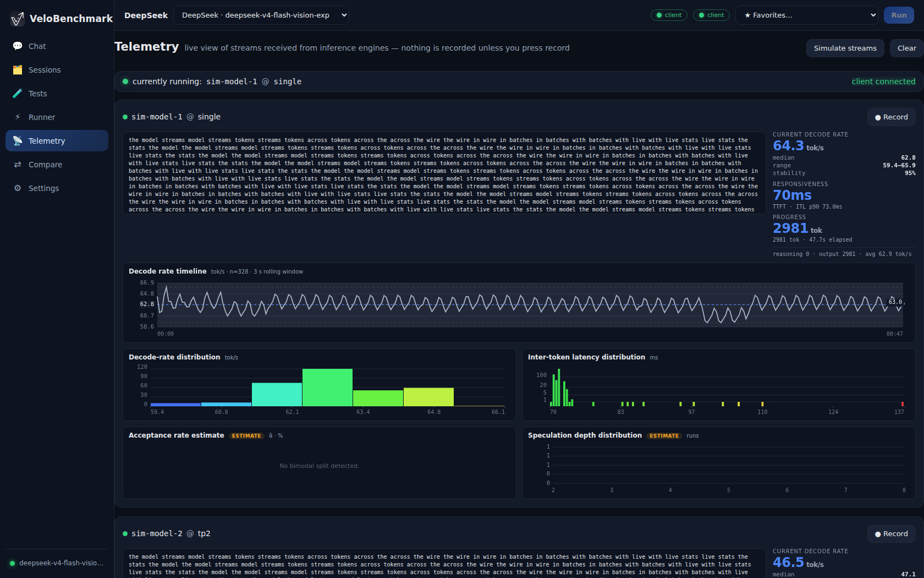Click the range 59.4–65.9 value
This screenshot has height=578, width=924.
coord(899,166)
